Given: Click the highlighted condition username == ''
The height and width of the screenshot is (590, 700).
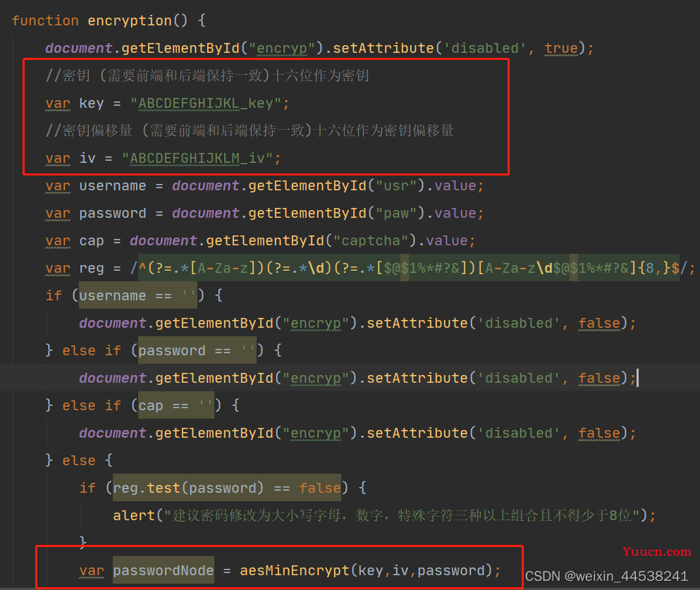Looking at the screenshot, I should [138, 295].
